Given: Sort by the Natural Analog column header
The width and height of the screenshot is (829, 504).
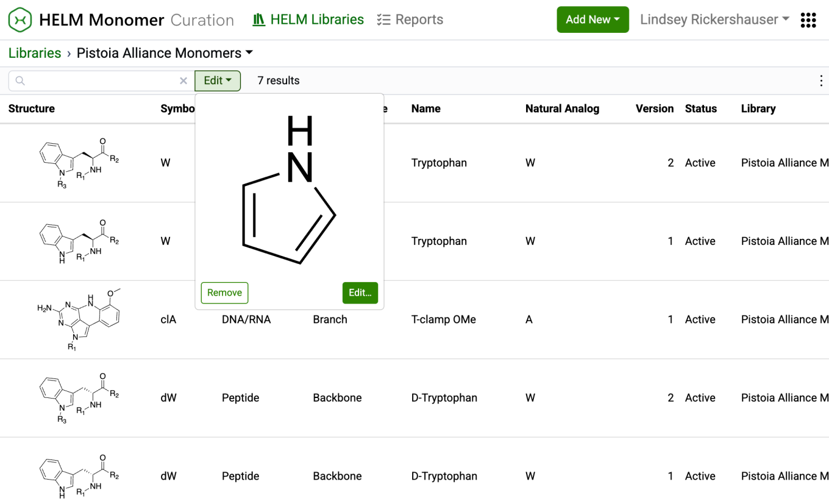Looking at the screenshot, I should point(562,108).
